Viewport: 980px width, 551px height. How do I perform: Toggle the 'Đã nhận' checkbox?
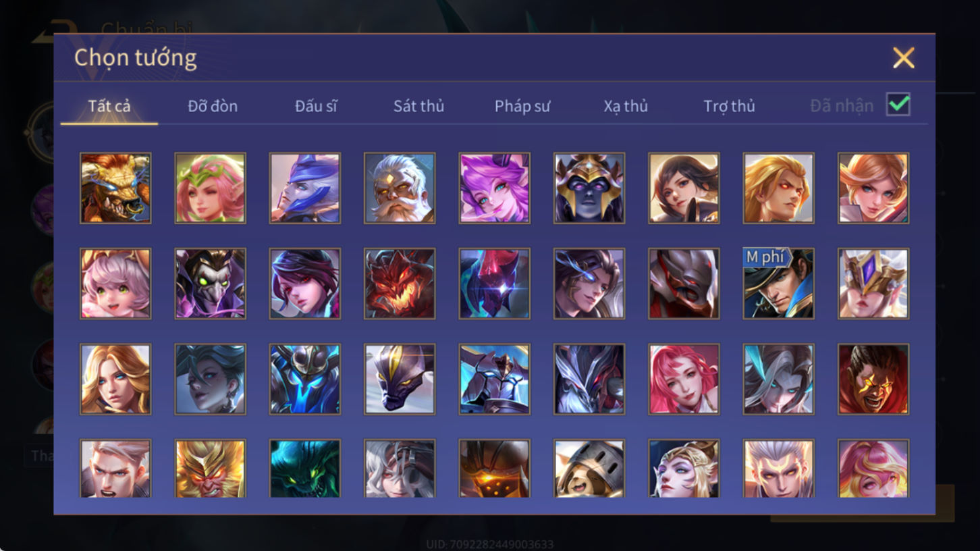898,105
